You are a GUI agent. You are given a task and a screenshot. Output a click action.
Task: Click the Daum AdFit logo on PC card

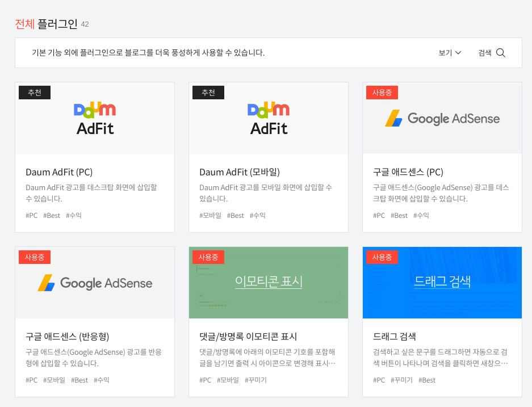pos(95,119)
